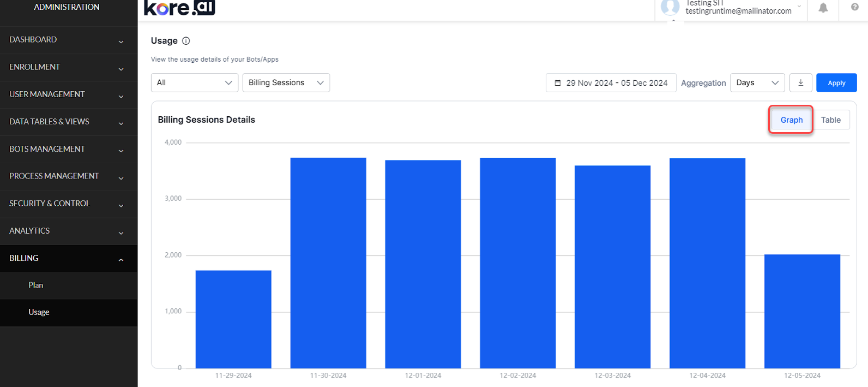Viewport: 868px width, 387px height.
Task: Expand the Dashboard menu section
Action: pos(68,40)
